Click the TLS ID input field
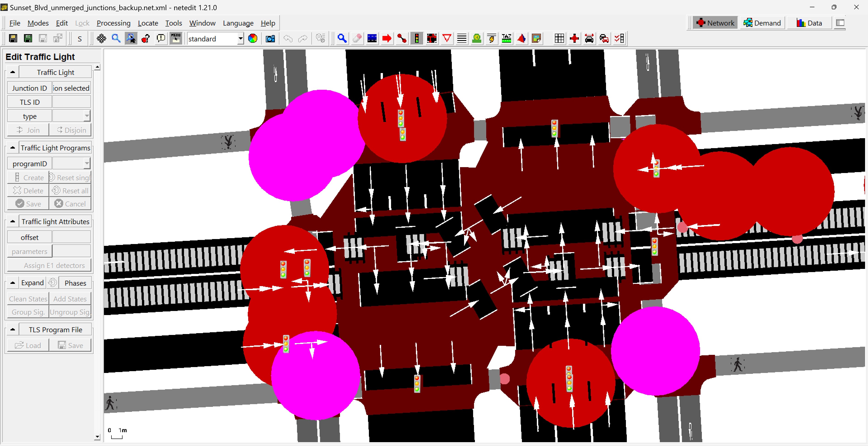The image size is (868, 446). tap(71, 102)
